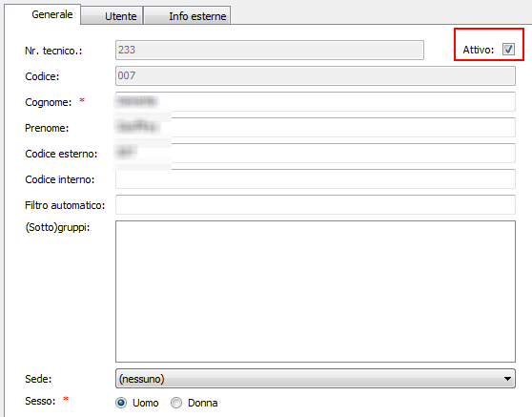Click the Nr. tecnico field showing 233

pos(270,50)
